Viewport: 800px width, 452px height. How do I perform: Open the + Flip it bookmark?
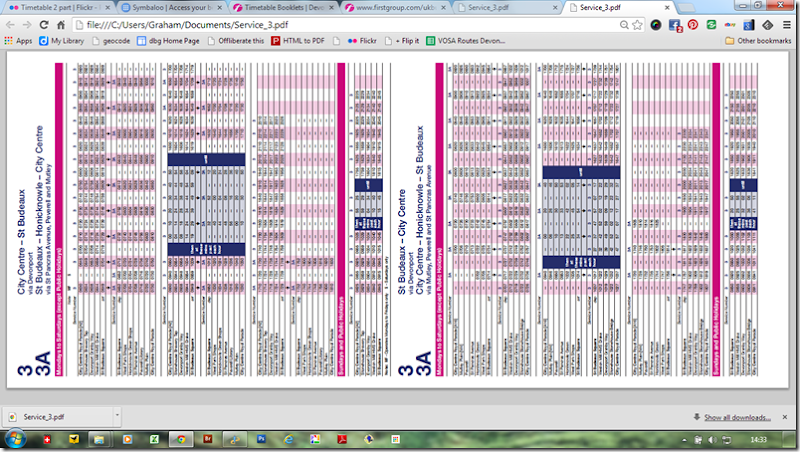click(402, 41)
